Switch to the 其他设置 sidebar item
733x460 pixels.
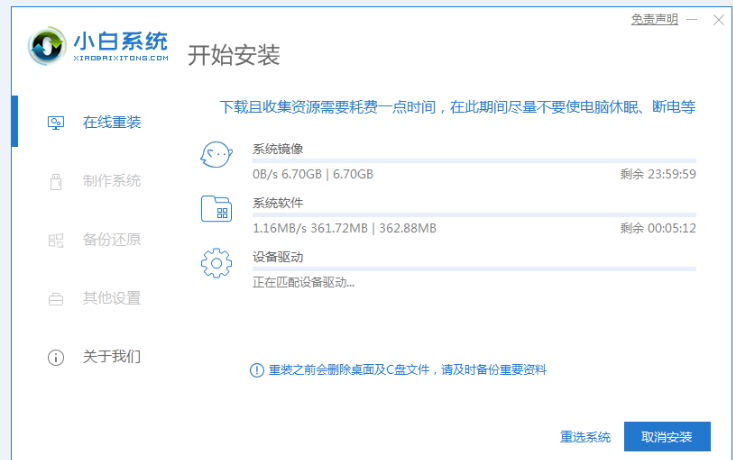[111, 298]
